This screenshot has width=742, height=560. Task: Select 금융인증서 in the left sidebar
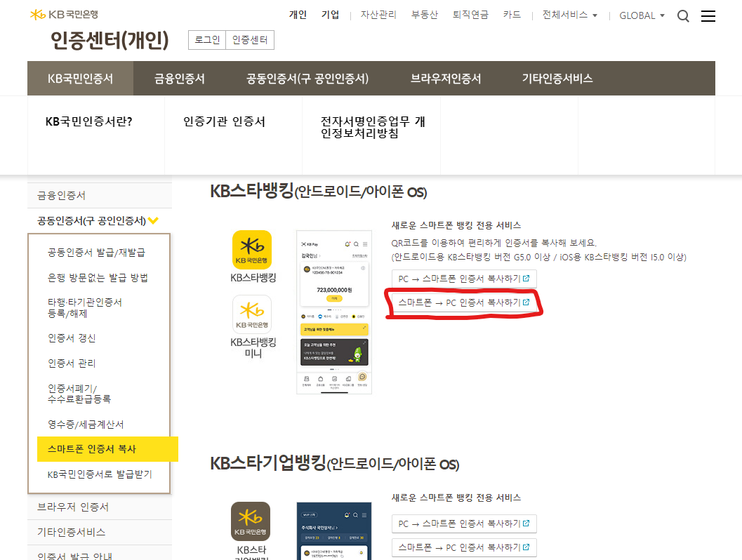[x=100, y=195]
